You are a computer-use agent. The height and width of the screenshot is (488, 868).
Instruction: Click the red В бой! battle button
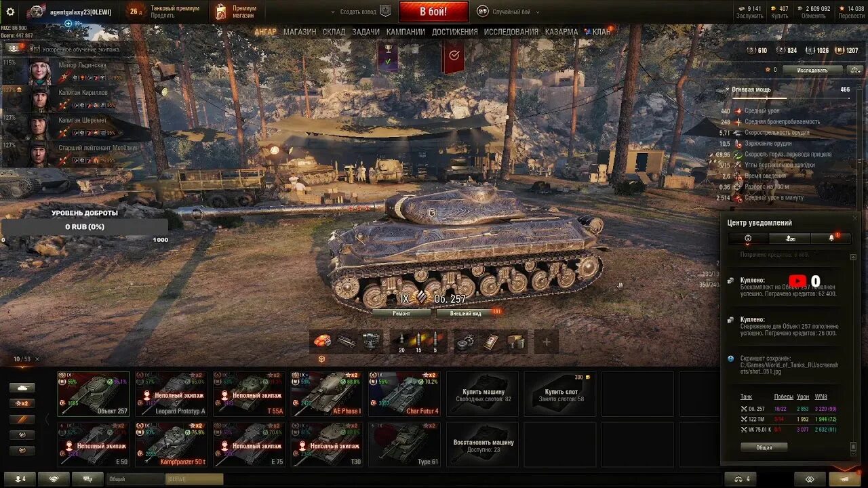coord(433,12)
